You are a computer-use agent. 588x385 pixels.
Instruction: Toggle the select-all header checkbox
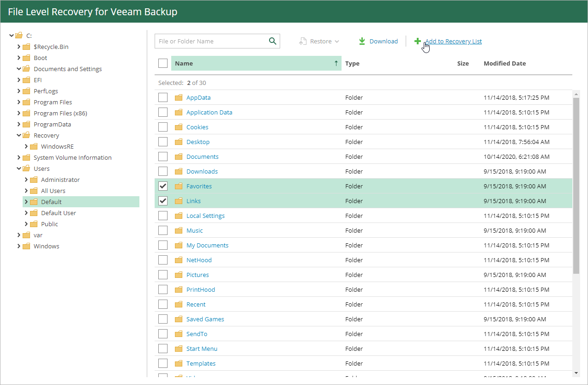[163, 63]
